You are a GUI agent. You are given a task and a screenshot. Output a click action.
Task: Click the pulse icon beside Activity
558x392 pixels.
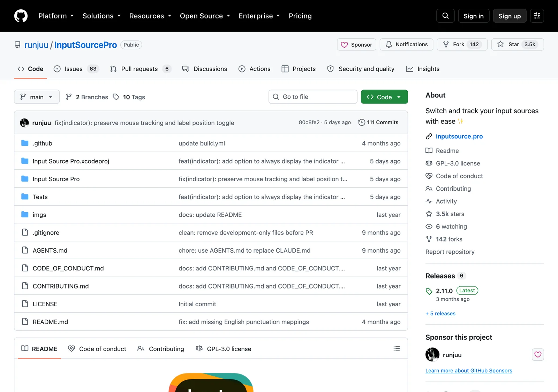[x=429, y=201]
